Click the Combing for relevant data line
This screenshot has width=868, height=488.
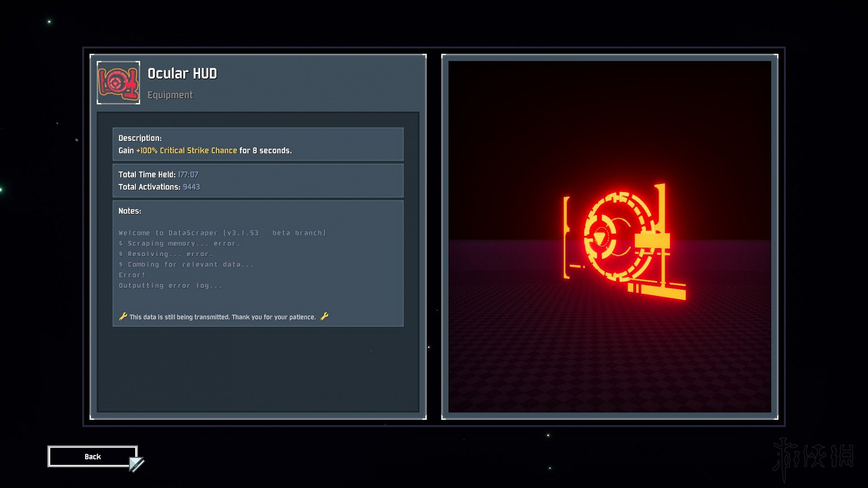[186, 264]
